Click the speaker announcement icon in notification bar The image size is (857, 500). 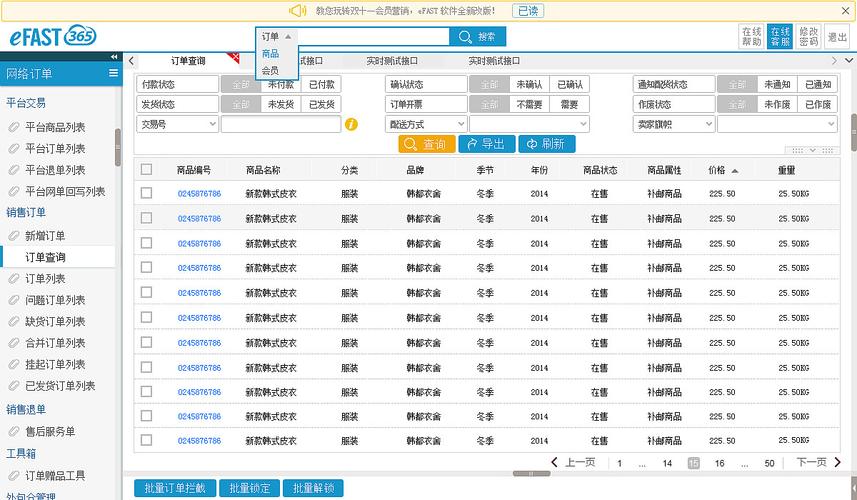(297, 10)
